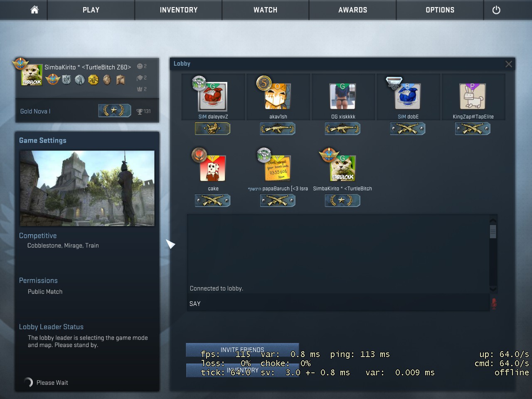Select akav1sh player avatar
The height and width of the screenshot is (399, 532).
[278, 96]
